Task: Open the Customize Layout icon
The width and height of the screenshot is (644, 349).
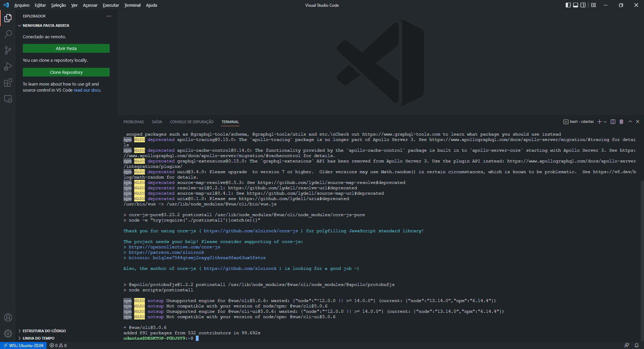Action: point(593,5)
